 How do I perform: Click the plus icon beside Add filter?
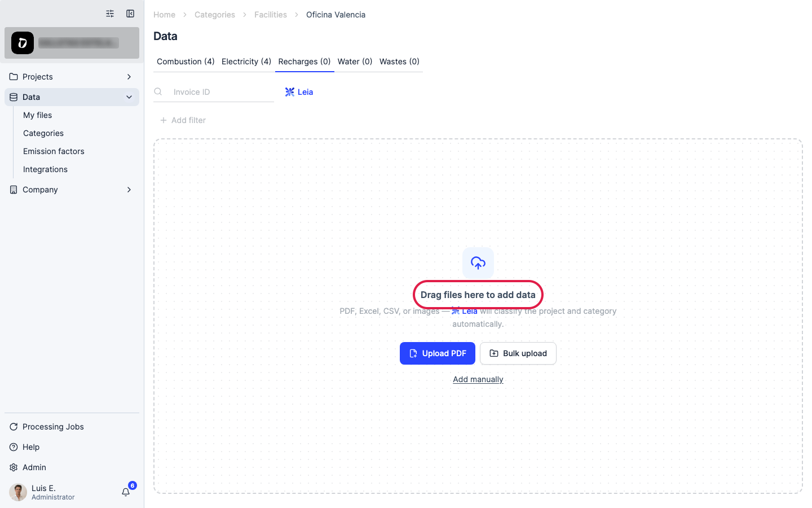164,120
